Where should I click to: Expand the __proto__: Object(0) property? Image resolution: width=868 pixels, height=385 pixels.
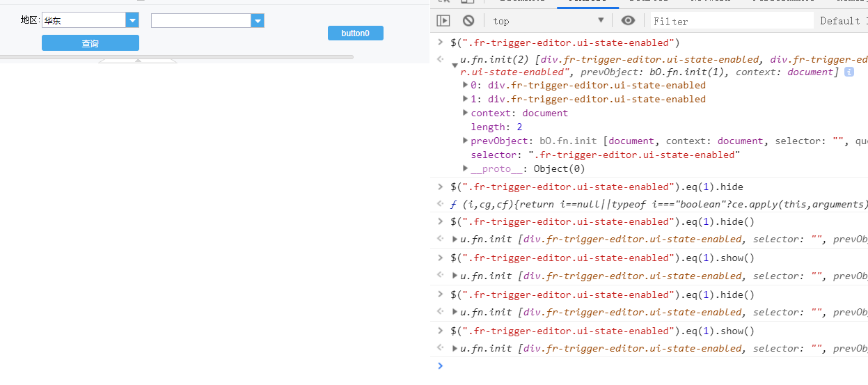coord(466,168)
